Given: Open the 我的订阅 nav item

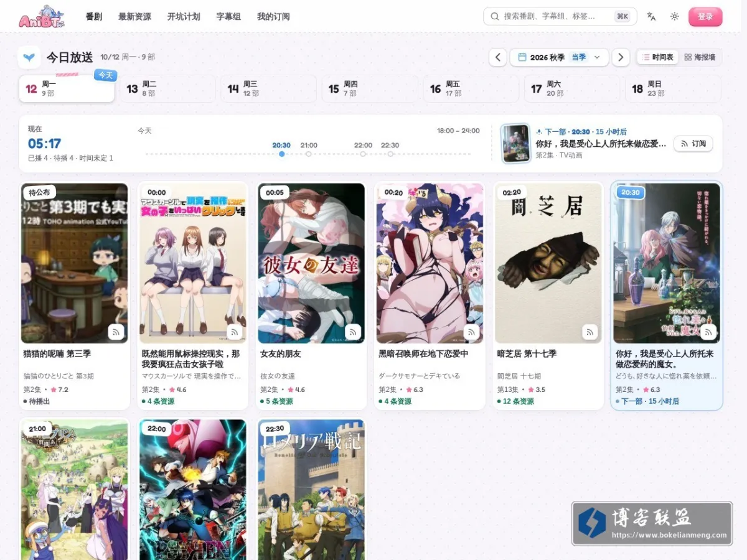Looking at the screenshot, I should pos(273,17).
